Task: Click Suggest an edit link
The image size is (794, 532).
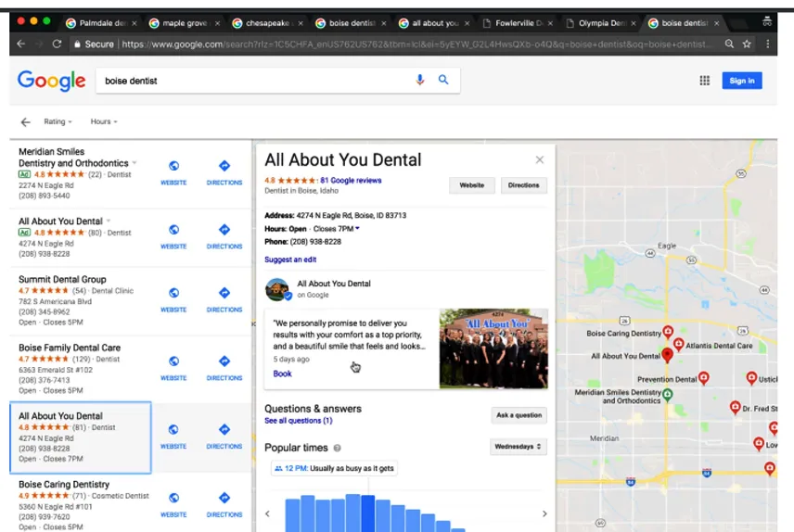Action: coord(290,260)
